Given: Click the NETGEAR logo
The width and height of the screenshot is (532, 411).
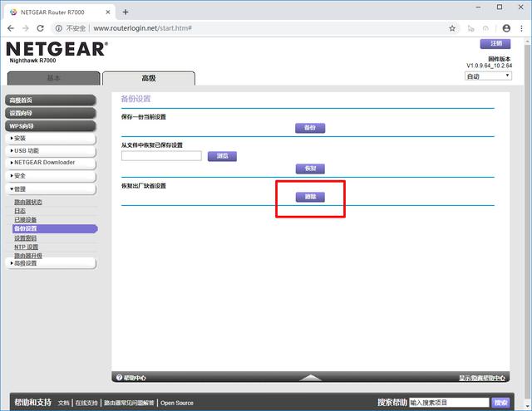Looking at the screenshot, I should point(57,49).
